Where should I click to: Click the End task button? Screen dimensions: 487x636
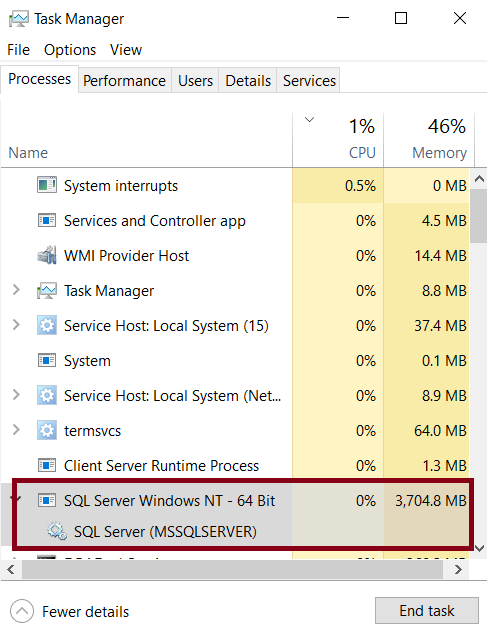[x=427, y=610]
